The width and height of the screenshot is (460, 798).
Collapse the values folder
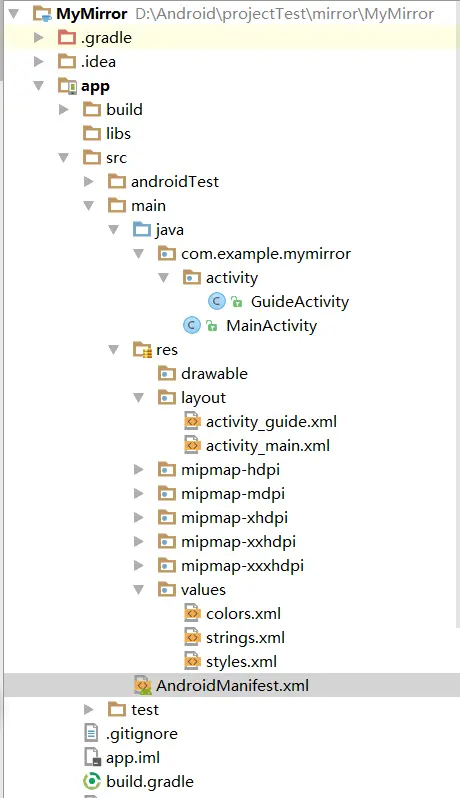138,589
